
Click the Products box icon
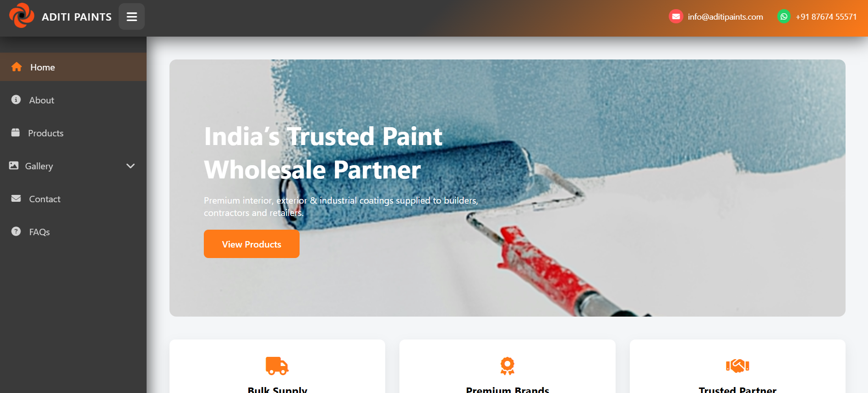pos(16,132)
